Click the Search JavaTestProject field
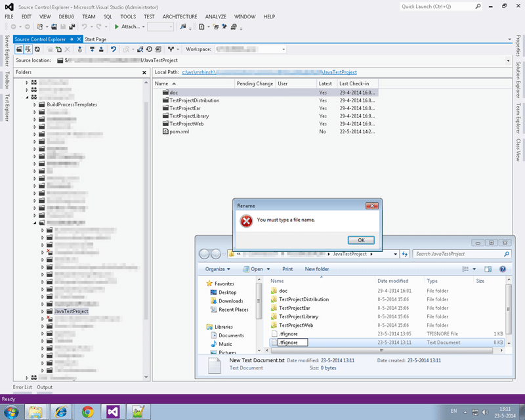The image size is (525, 420). point(462,254)
